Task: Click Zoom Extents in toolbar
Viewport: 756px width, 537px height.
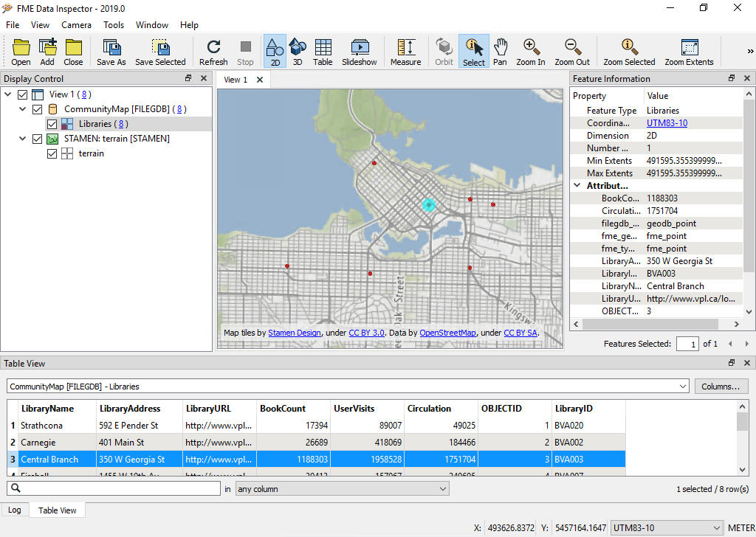Action: [689, 52]
